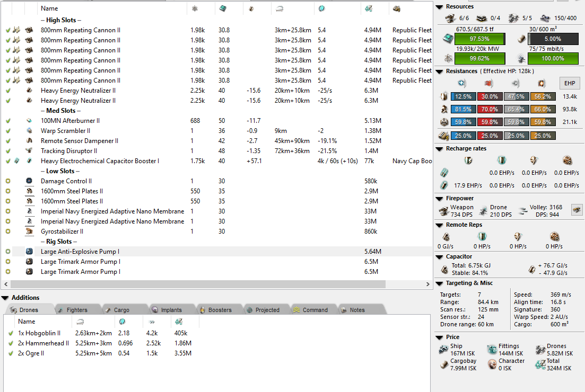Click the Warp Scrambler II module icon

(x=29, y=131)
